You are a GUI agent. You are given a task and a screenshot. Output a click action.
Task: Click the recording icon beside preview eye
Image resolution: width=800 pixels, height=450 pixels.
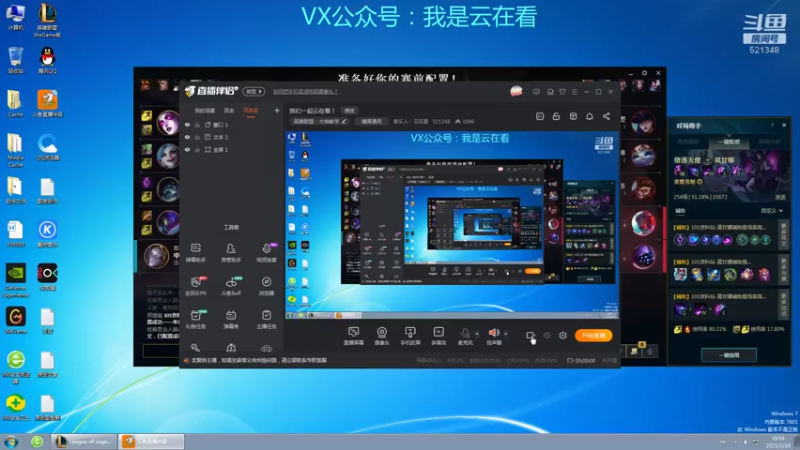pos(531,336)
